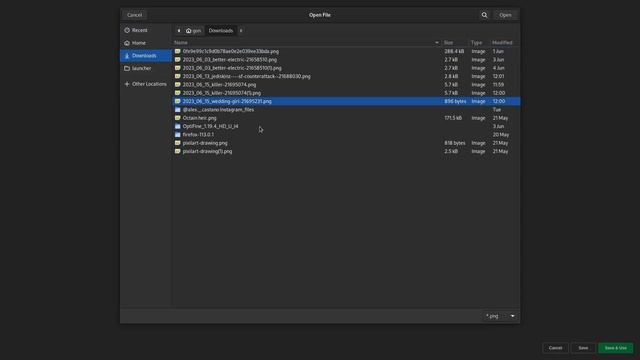Viewport: 640px width, 360px height.
Task: Select Downloads in the sidebar
Action: tap(146, 56)
